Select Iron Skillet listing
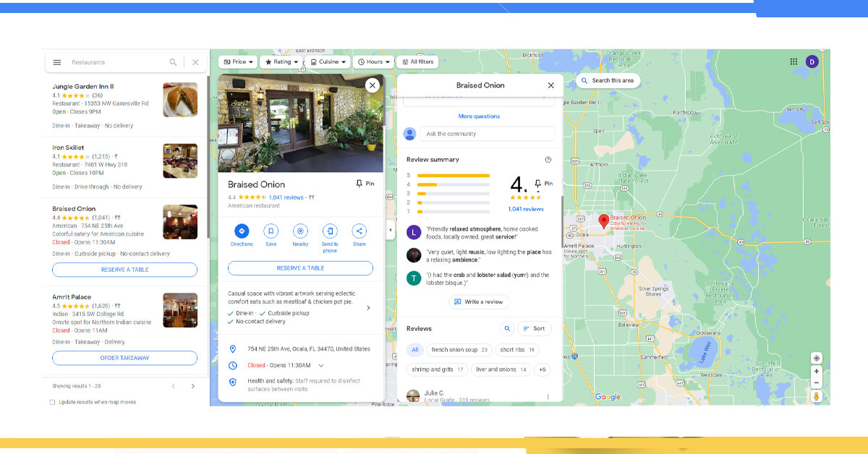The image size is (868, 454). pos(124,168)
